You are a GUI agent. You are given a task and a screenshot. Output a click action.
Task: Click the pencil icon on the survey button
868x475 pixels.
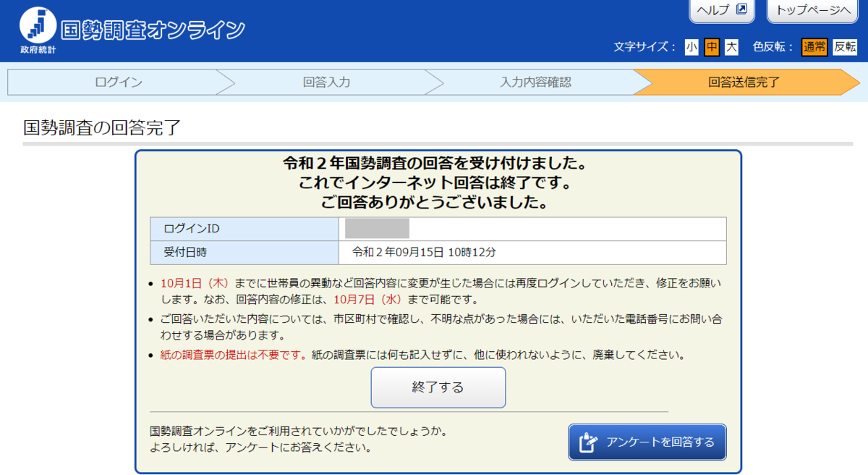pyautogui.click(x=589, y=442)
